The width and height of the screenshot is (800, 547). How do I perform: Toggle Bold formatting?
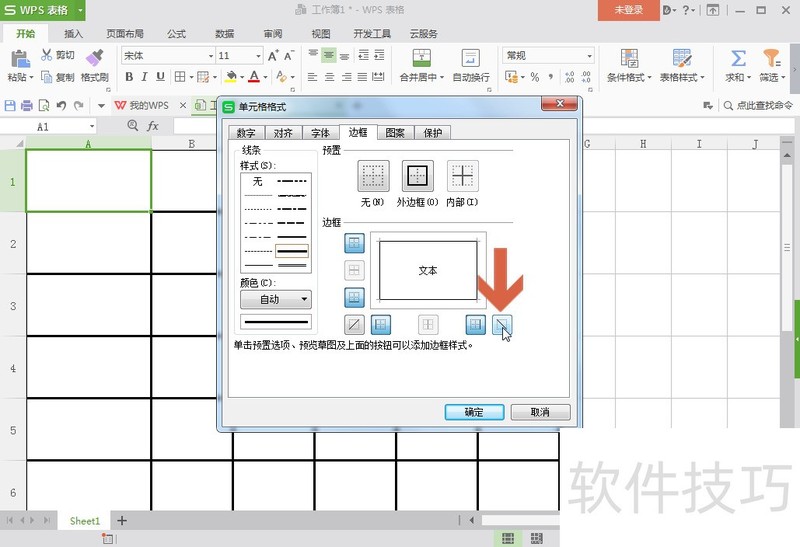[129, 77]
